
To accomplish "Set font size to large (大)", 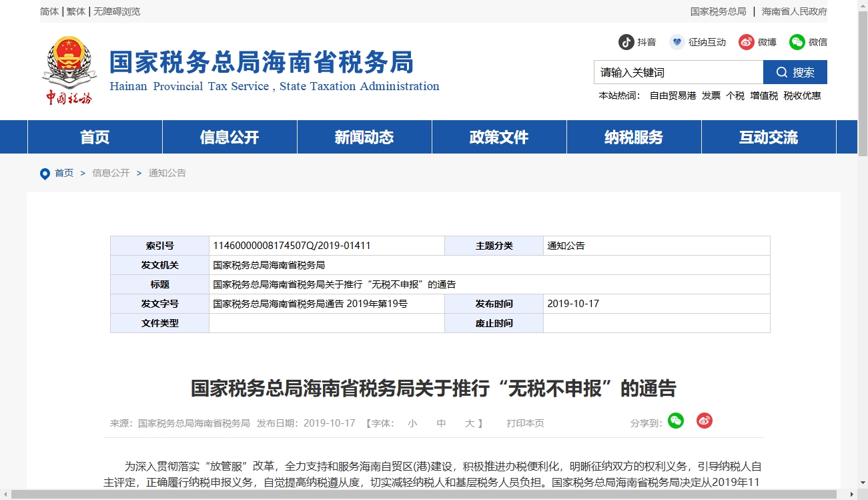I will [470, 423].
